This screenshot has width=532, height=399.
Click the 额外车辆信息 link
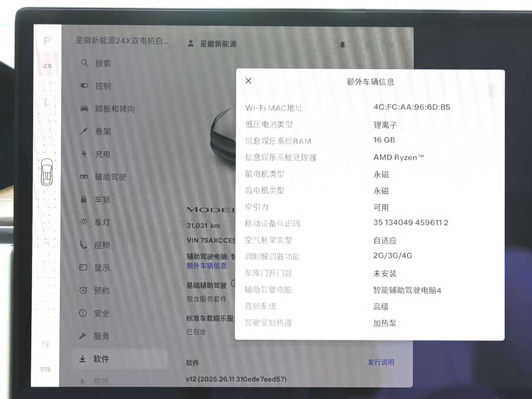pyautogui.click(x=207, y=266)
